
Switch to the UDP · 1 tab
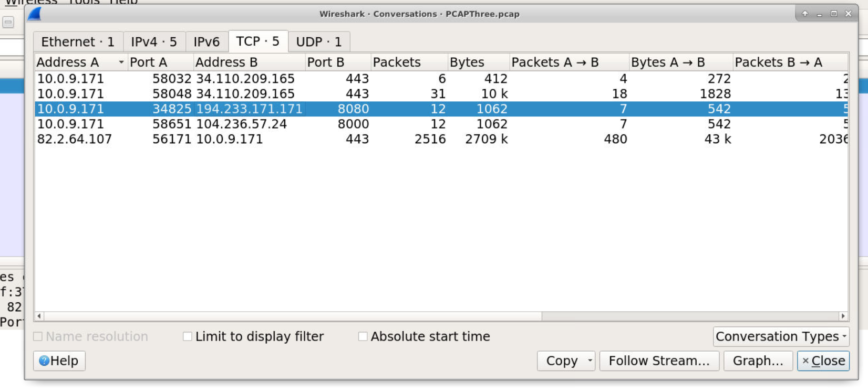[x=318, y=42]
